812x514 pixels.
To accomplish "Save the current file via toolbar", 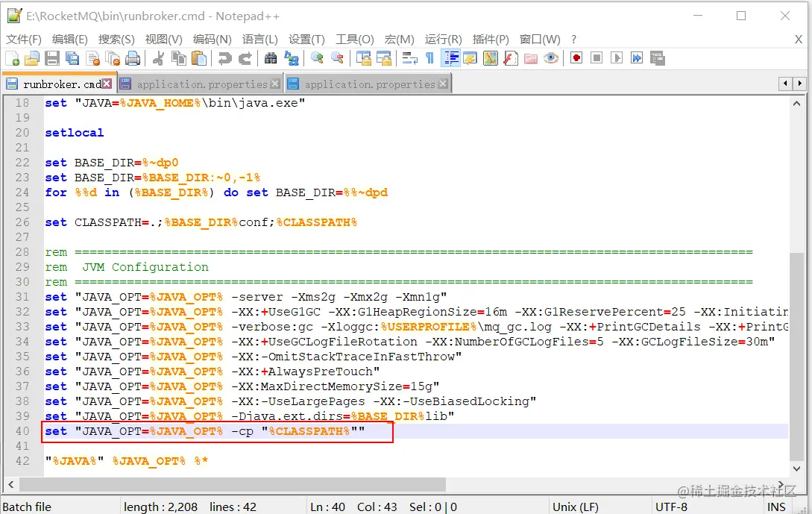I will coord(52,58).
